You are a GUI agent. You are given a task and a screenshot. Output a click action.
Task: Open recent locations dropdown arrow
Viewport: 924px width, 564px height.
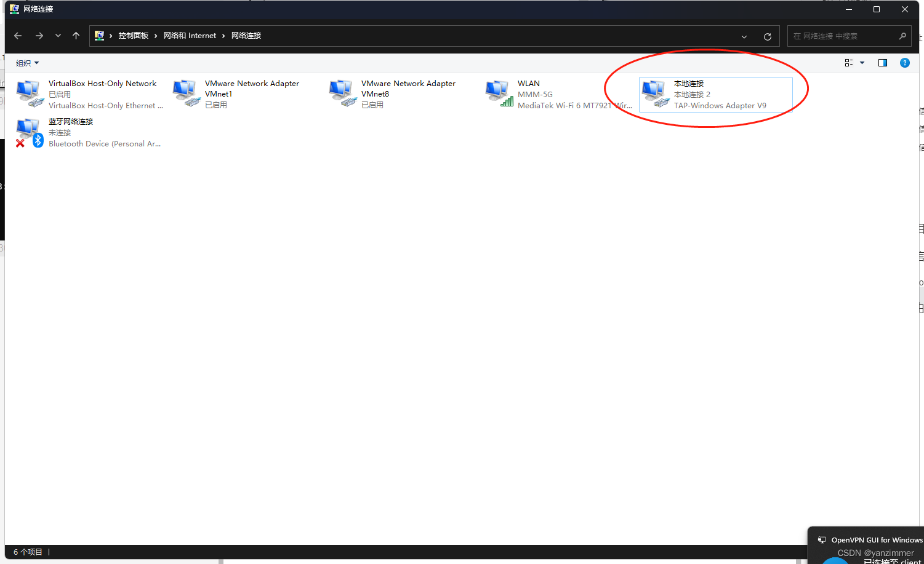coord(58,36)
